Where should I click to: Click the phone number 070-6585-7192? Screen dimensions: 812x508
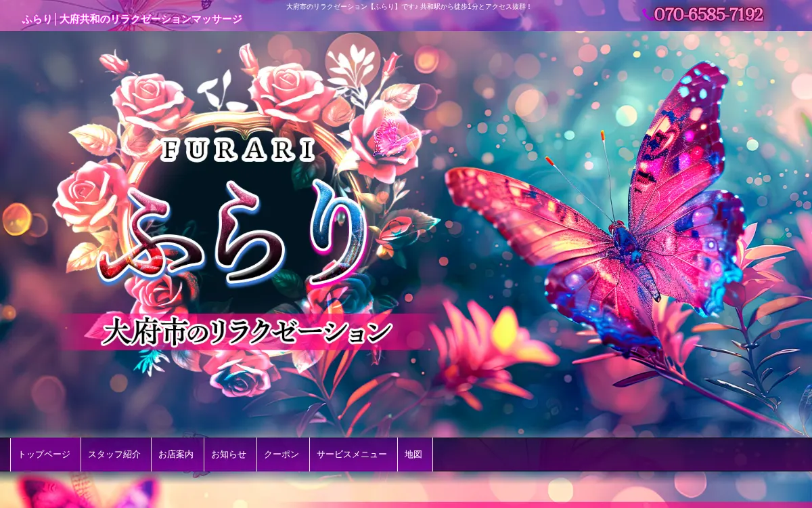[708, 14]
